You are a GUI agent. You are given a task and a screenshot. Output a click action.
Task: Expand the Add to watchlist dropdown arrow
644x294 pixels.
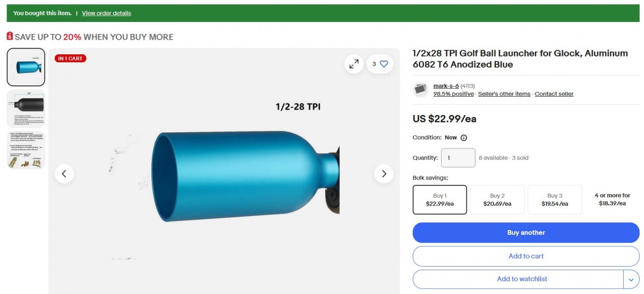pyautogui.click(x=631, y=279)
